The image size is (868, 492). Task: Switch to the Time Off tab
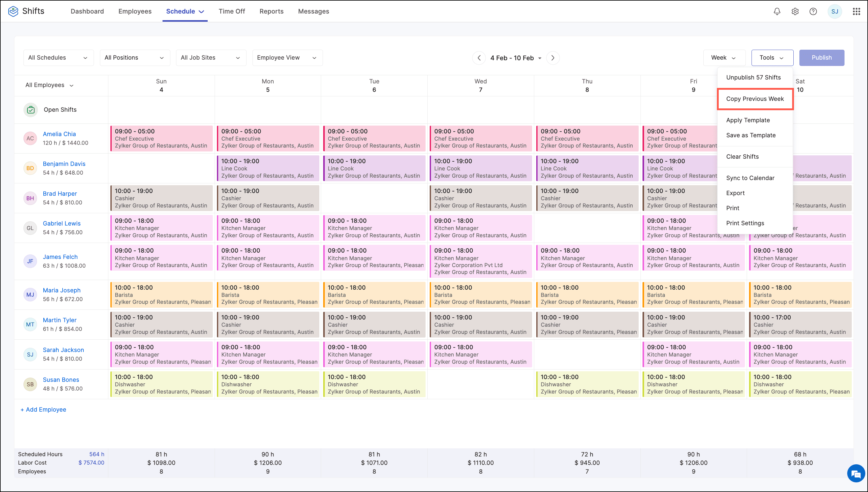231,11
